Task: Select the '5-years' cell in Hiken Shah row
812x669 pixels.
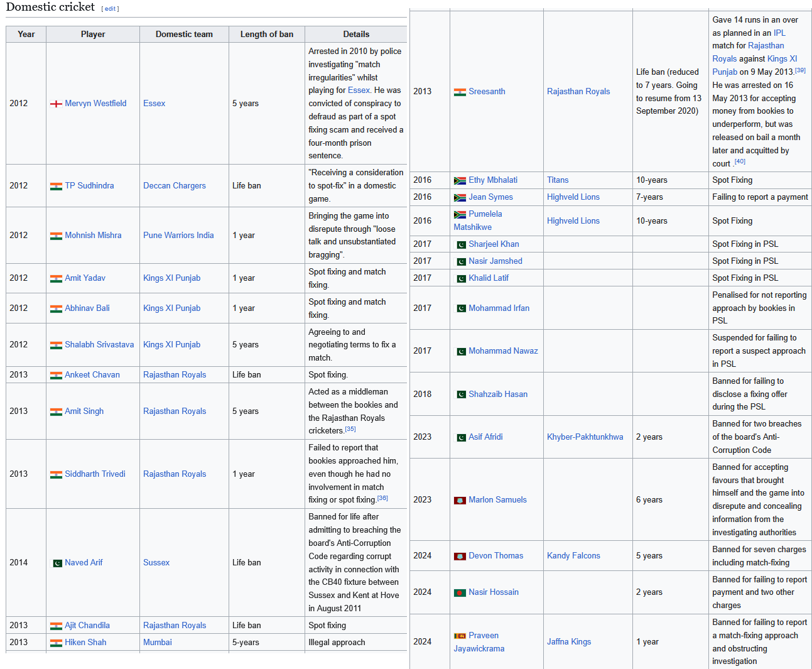Action: click(x=267, y=643)
